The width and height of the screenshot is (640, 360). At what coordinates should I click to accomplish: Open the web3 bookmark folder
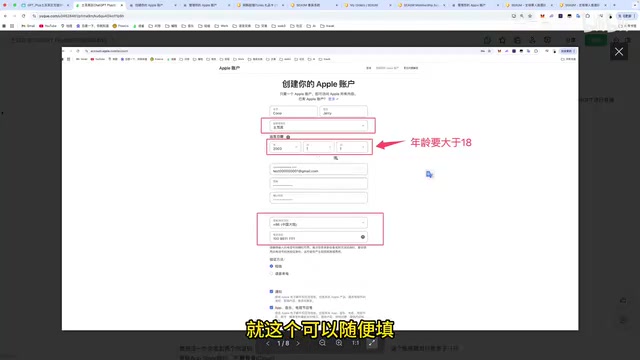click(x=279, y=26)
